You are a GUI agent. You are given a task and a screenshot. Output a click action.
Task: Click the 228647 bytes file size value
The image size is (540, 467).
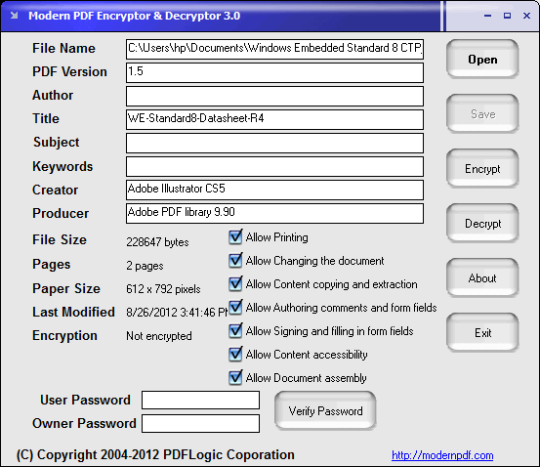point(157,242)
